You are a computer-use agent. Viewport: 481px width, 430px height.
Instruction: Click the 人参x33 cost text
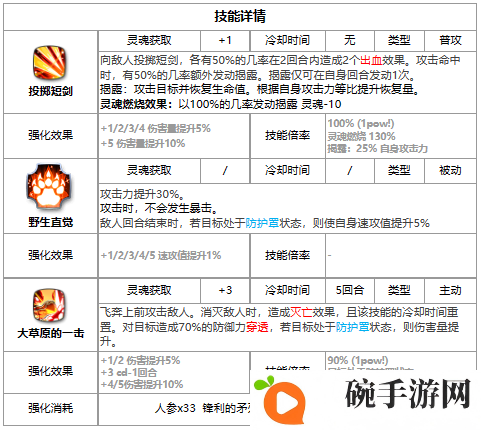[x=175, y=408]
